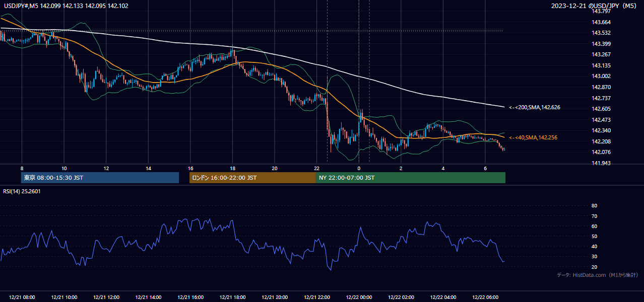Click RSI scale value 50
Viewport: 644px width, 302px height.
coord(594,236)
